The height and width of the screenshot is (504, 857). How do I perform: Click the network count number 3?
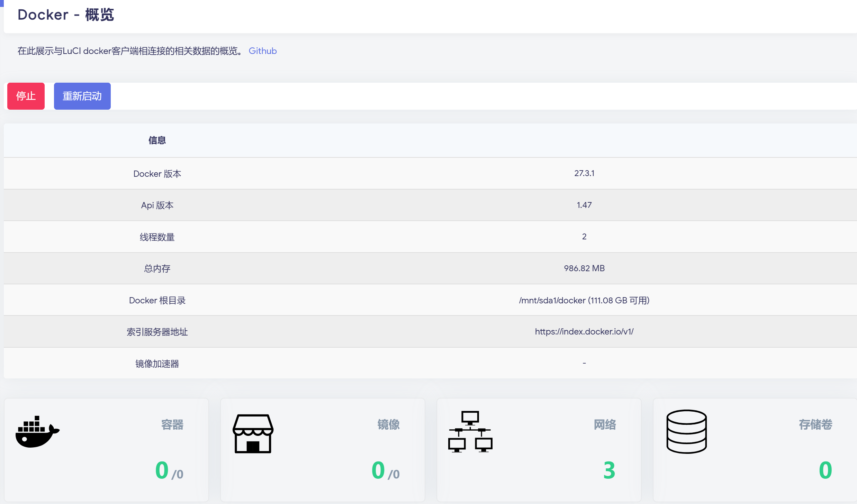click(609, 470)
